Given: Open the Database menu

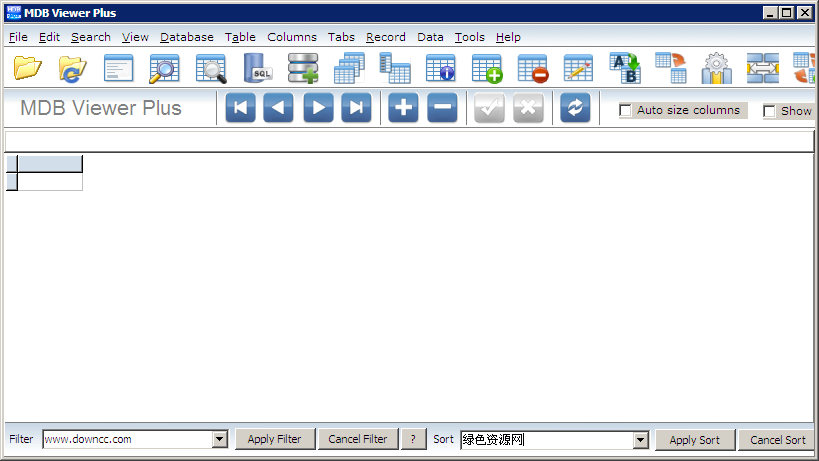Looking at the screenshot, I should (x=186, y=37).
